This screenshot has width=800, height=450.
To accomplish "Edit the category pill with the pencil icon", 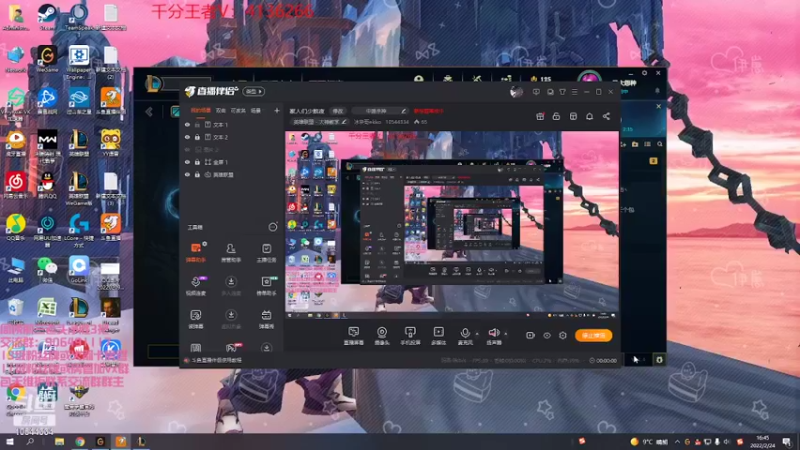I will coord(320,122).
